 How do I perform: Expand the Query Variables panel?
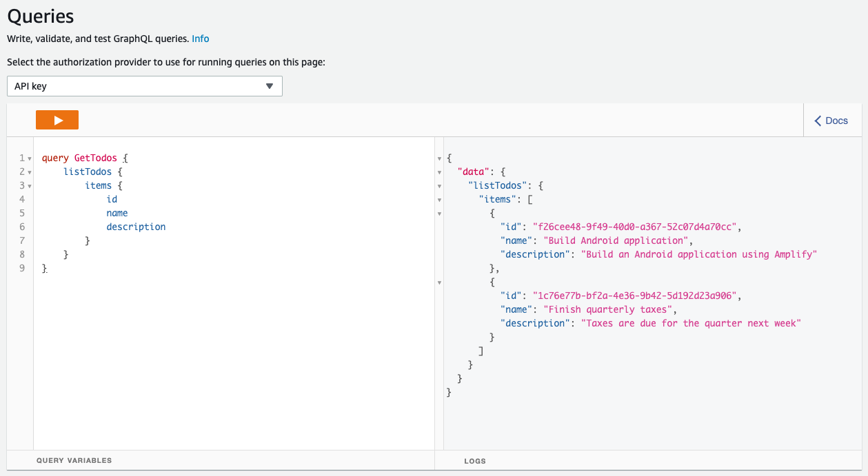coord(74,460)
